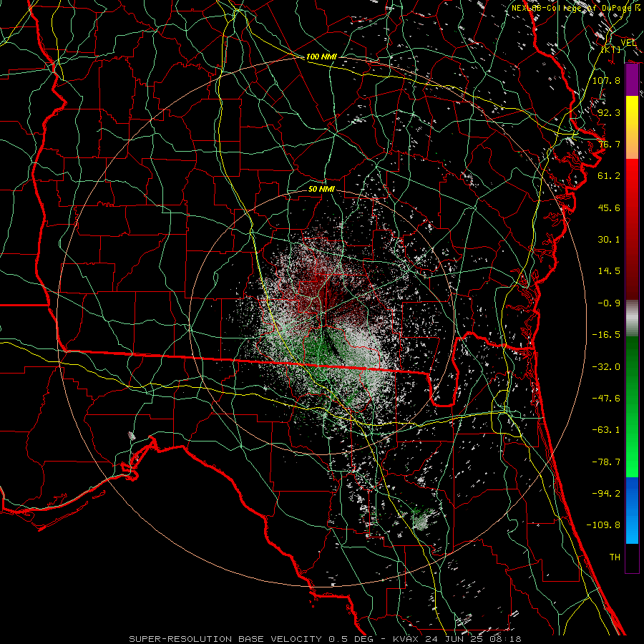Click the -63.1 velocity scale value
The height and width of the screenshot is (644, 644).
click(606, 430)
